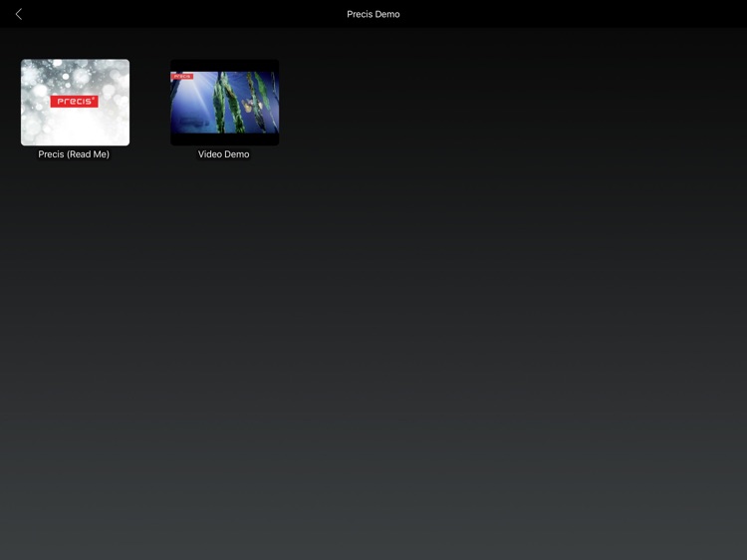Select the "Precis (Read Me)" label
The width and height of the screenshot is (747, 560).
(74, 153)
